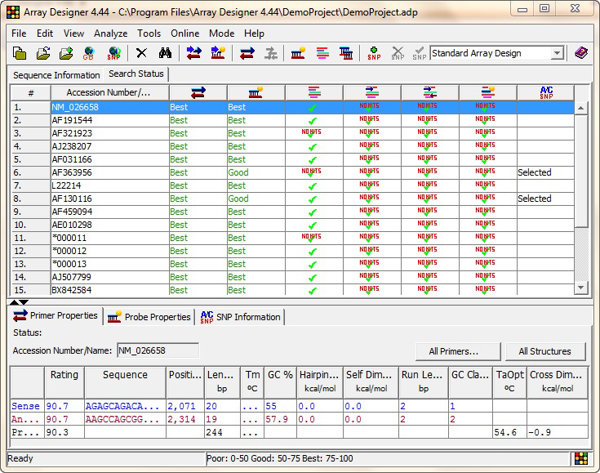Screen dimensions: 600x473
Task: Click the Rating column header
Action: (x=64, y=382)
